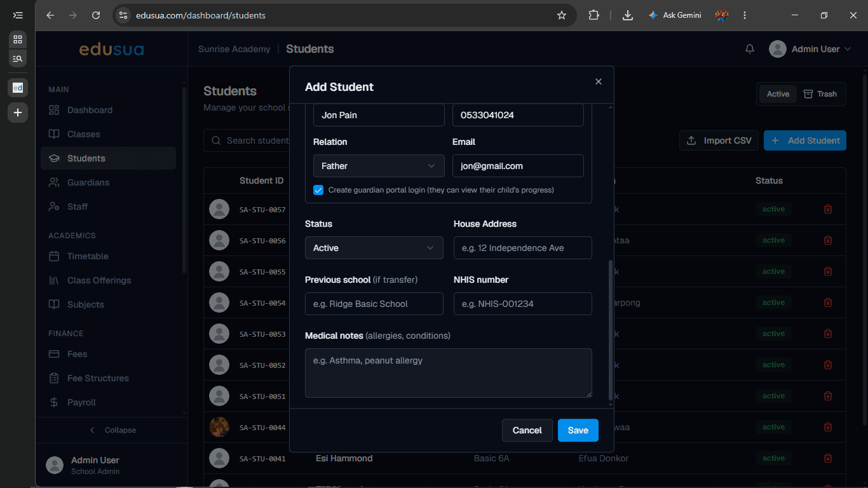The height and width of the screenshot is (488, 868).
Task: Switch to the Trash tab
Action: [x=820, y=94]
